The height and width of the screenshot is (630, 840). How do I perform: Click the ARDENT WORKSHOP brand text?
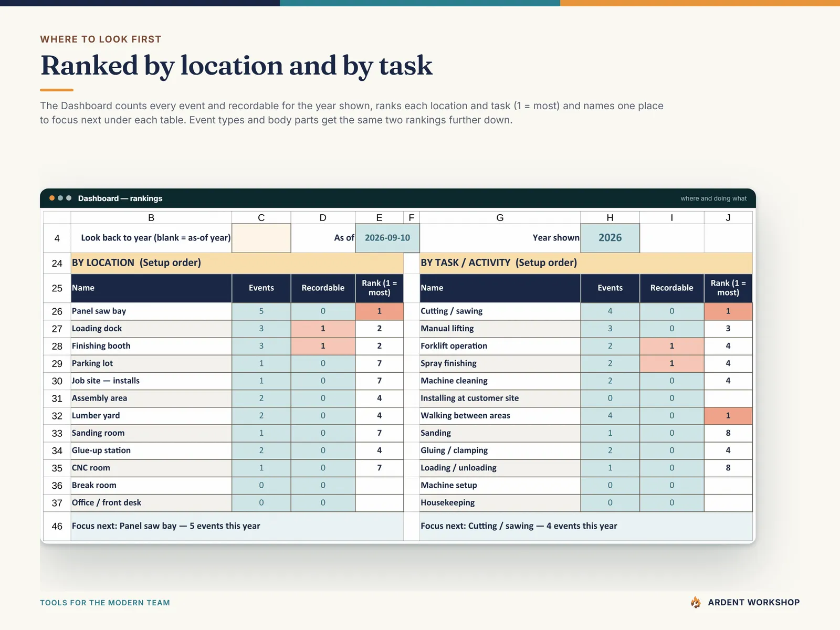tap(754, 602)
